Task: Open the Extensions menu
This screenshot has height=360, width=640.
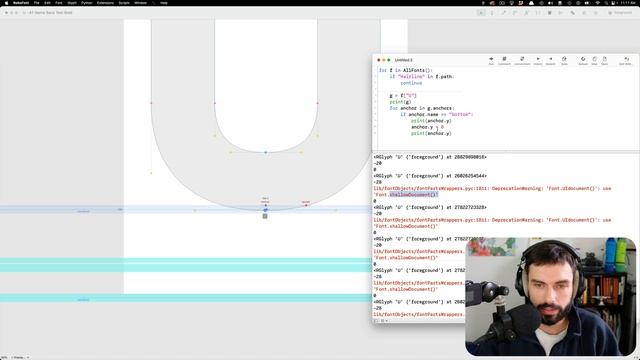Action: tap(105, 3)
